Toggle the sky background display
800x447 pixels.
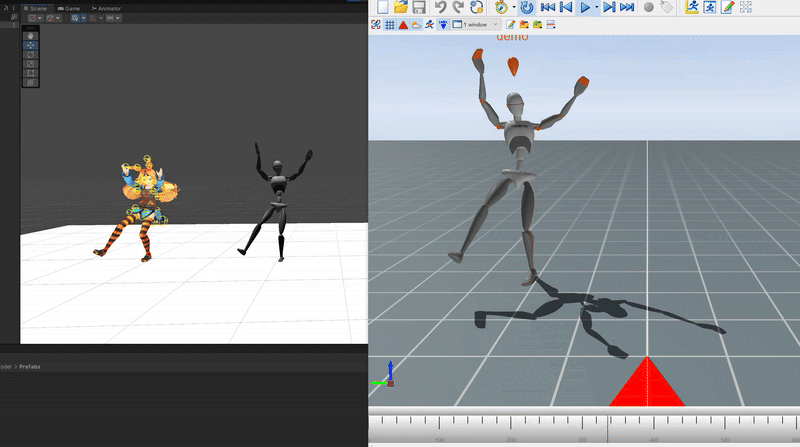coord(416,24)
